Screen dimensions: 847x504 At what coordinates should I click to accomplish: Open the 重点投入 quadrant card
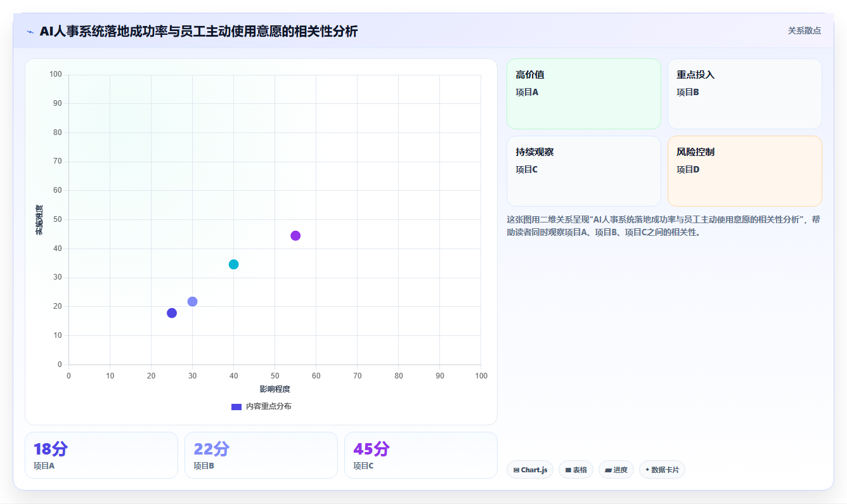click(x=744, y=94)
